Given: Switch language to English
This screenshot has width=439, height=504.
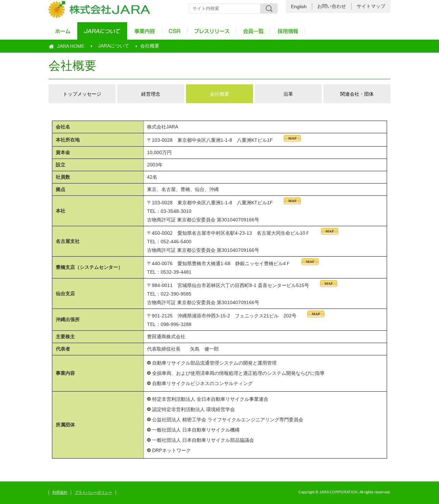Looking at the screenshot, I should click(x=299, y=6).
